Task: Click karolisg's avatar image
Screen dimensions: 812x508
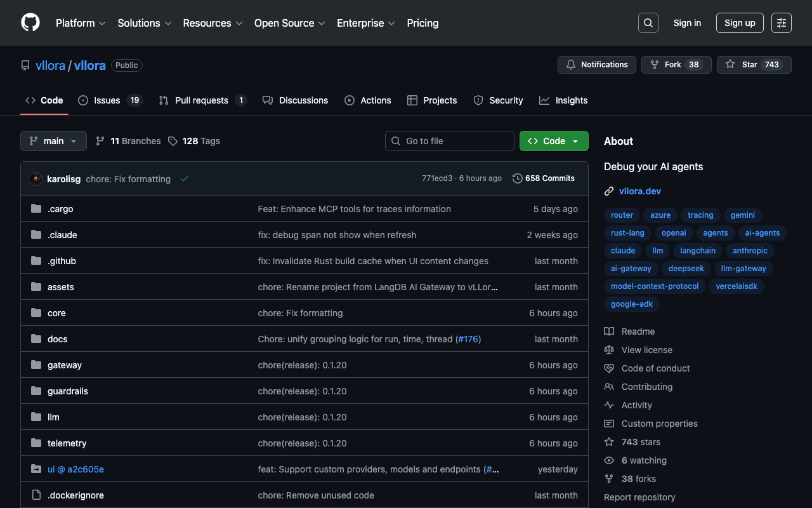Action: coord(36,179)
